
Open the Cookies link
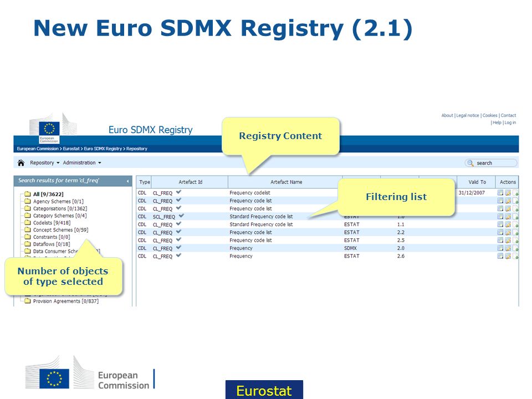click(x=490, y=116)
